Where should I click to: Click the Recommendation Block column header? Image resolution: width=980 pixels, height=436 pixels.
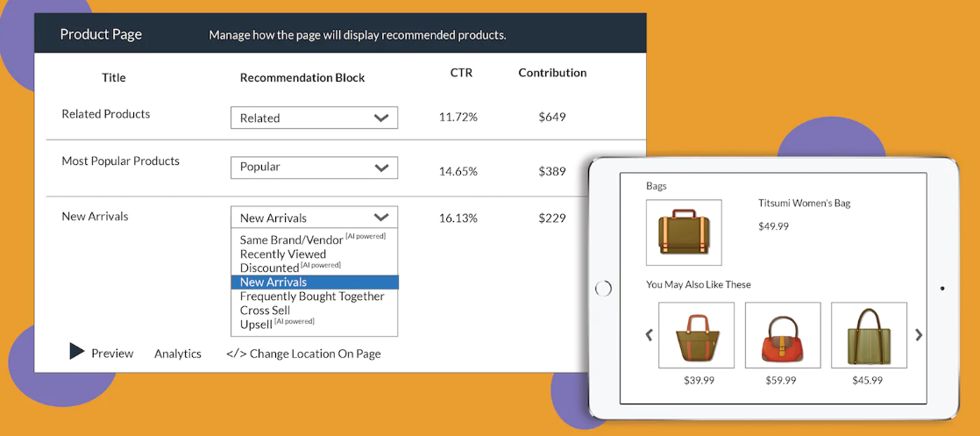pyautogui.click(x=302, y=77)
